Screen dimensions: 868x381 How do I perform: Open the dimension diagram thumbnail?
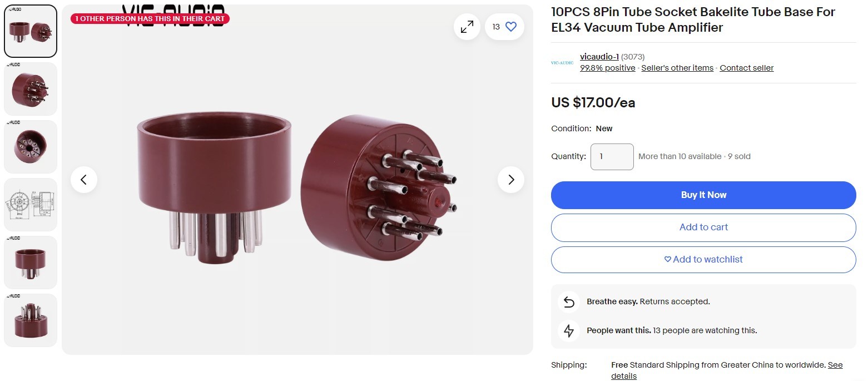[31, 205]
